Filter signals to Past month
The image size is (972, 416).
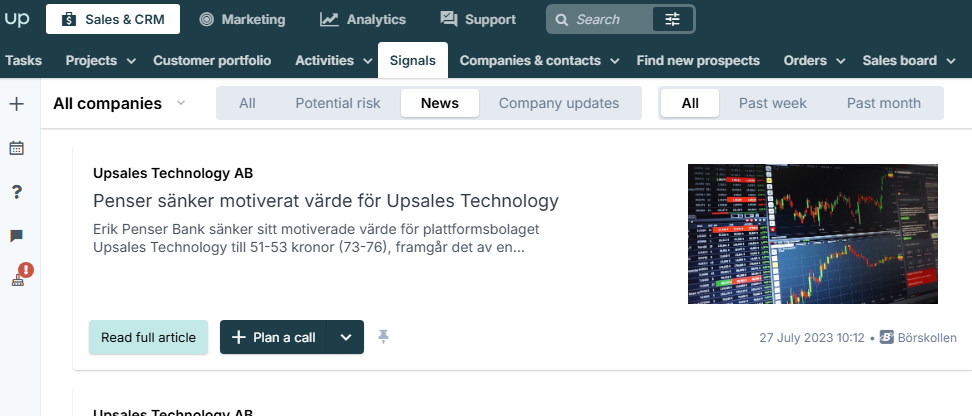pos(884,103)
